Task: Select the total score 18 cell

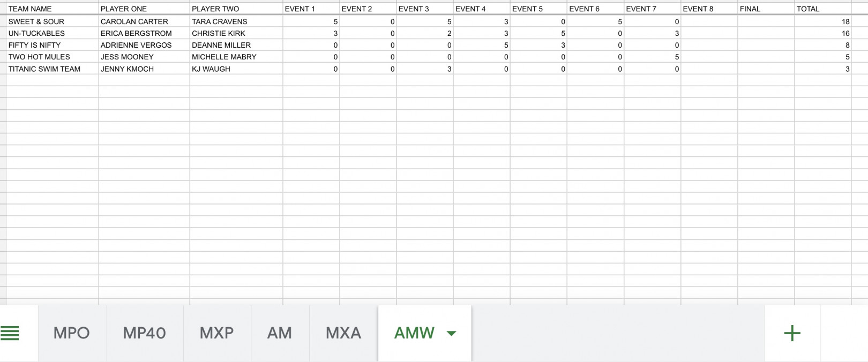Action: (823, 21)
